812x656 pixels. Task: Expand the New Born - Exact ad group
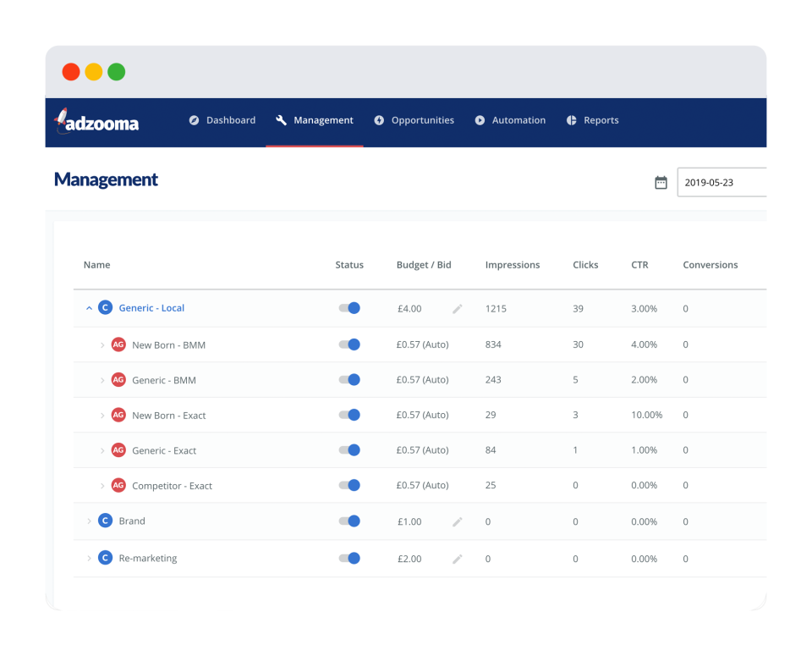(x=102, y=416)
